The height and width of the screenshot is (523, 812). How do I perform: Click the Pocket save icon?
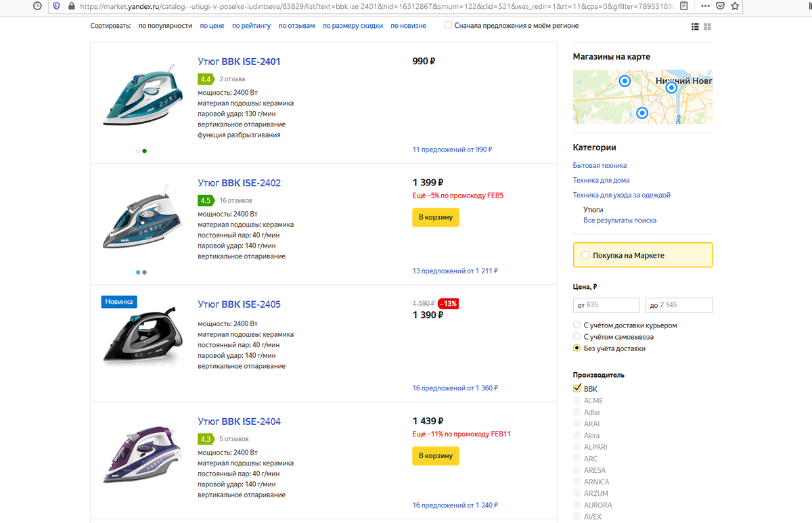(x=721, y=6)
